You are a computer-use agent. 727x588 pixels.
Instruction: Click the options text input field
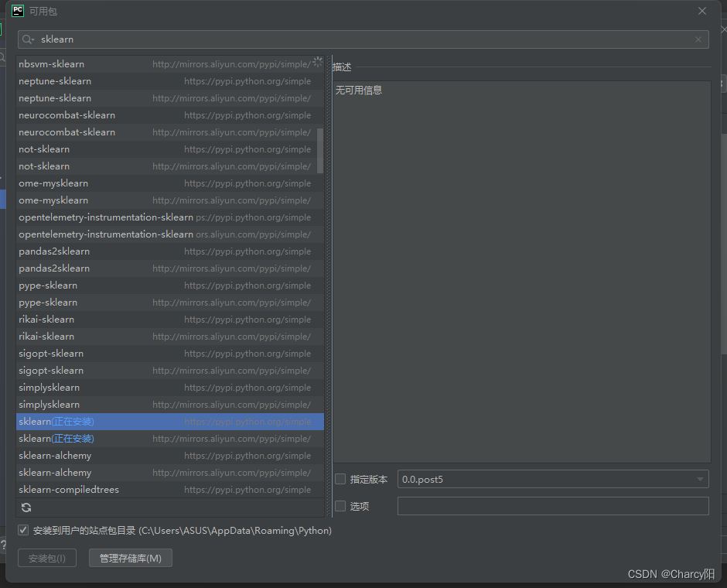pyautogui.click(x=553, y=506)
